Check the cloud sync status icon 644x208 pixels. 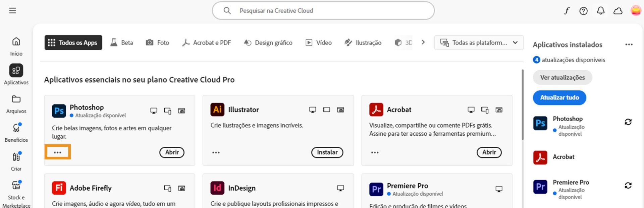[x=618, y=11]
